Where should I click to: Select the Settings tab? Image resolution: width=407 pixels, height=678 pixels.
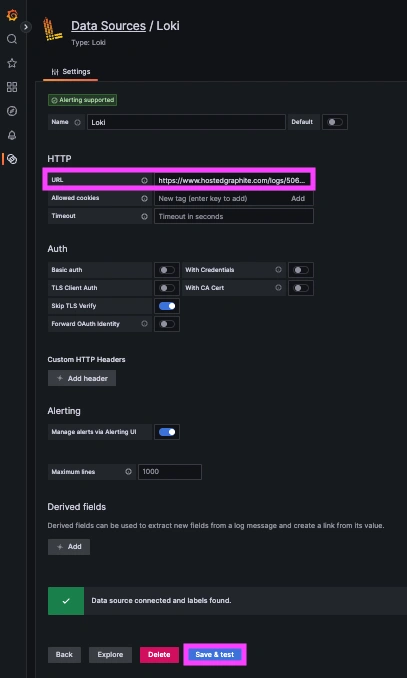pyautogui.click(x=71, y=72)
